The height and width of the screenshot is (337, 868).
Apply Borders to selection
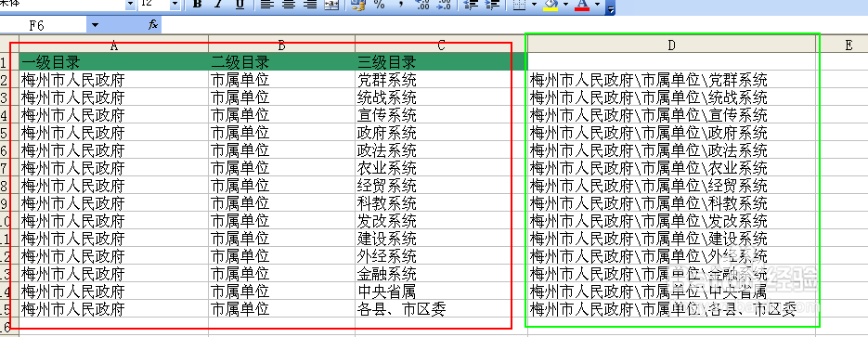[519, 4]
